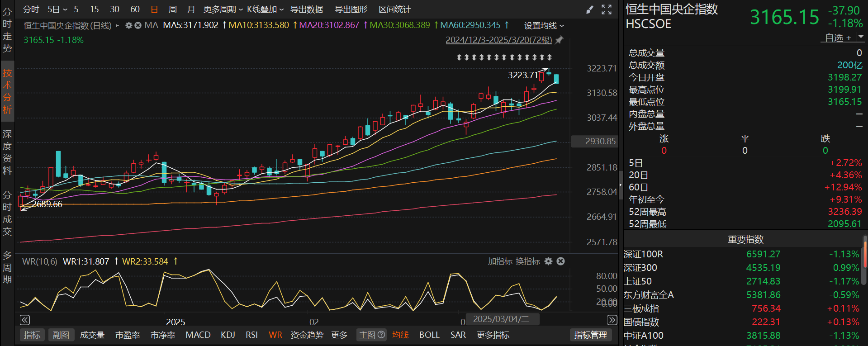Open the 设置均线 dropdown
This screenshot has height=346, width=868.
544,26
